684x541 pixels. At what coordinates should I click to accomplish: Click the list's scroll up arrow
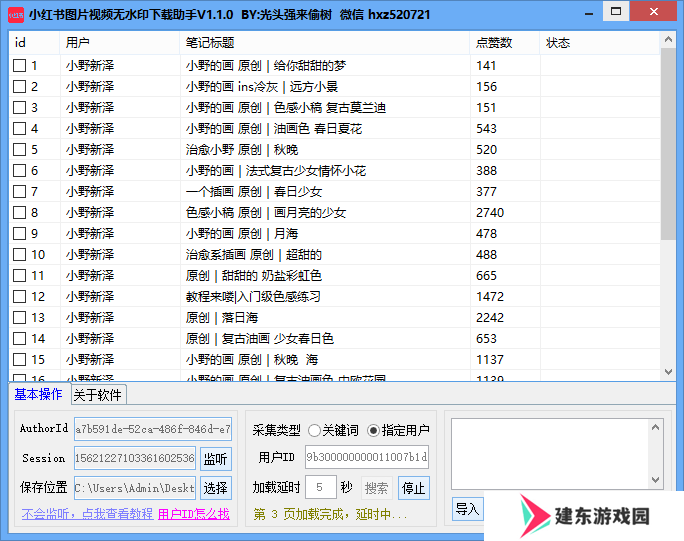[668, 40]
